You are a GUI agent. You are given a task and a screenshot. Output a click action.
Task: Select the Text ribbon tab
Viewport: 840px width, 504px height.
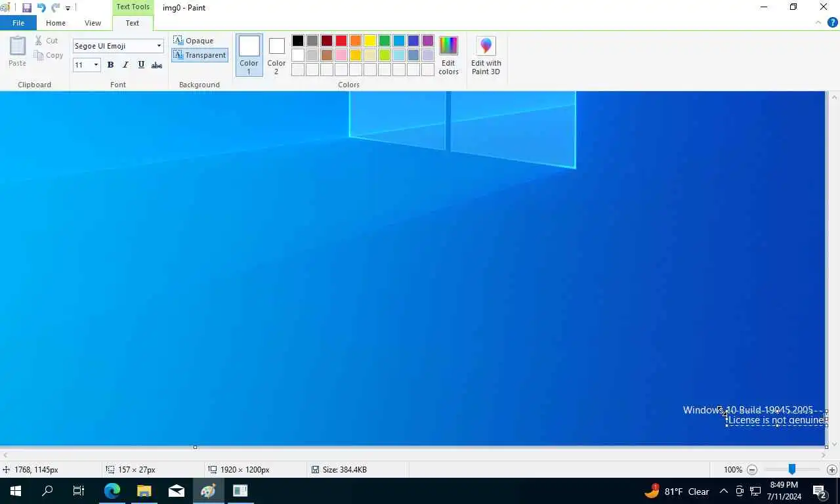pos(133,23)
